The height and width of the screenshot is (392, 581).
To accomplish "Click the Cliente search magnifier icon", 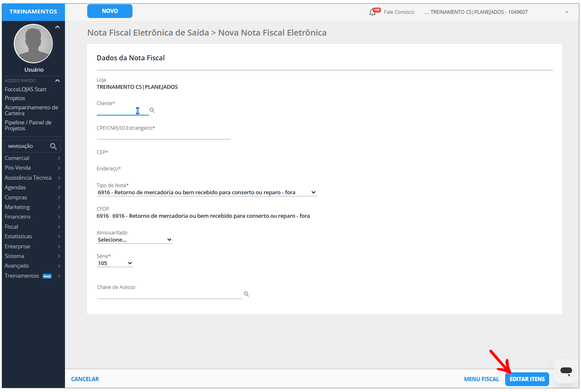I will [x=152, y=111].
